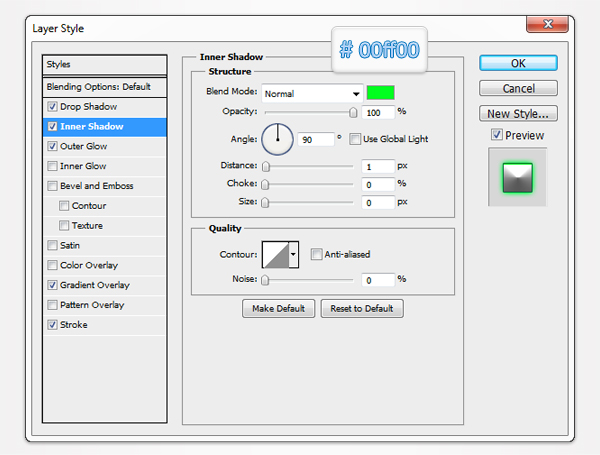Click the contour curve thumbnail
This screenshot has width=600, height=455.
[275, 255]
